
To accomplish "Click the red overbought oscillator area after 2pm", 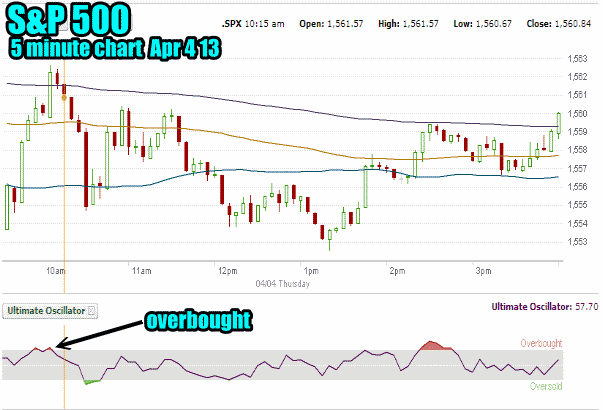I will (436, 345).
